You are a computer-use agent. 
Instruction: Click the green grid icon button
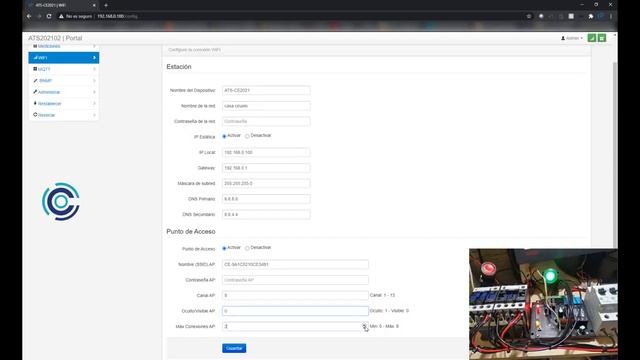click(x=602, y=38)
